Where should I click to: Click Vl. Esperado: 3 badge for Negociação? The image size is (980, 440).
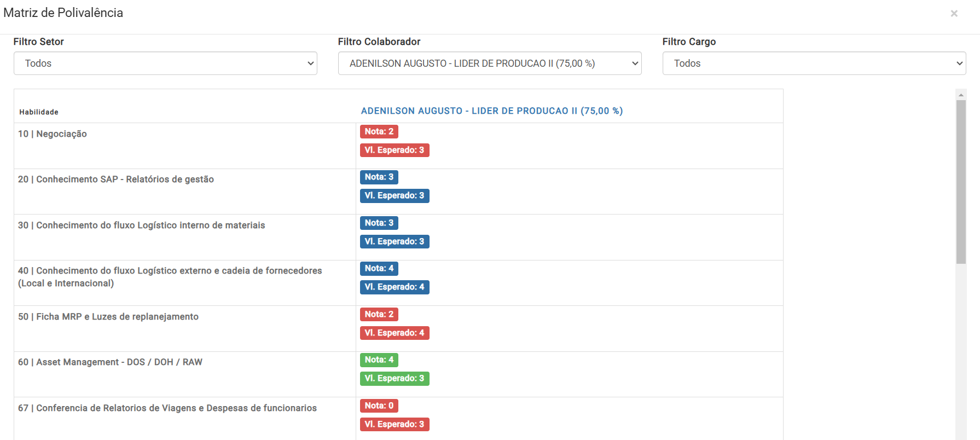click(x=394, y=150)
